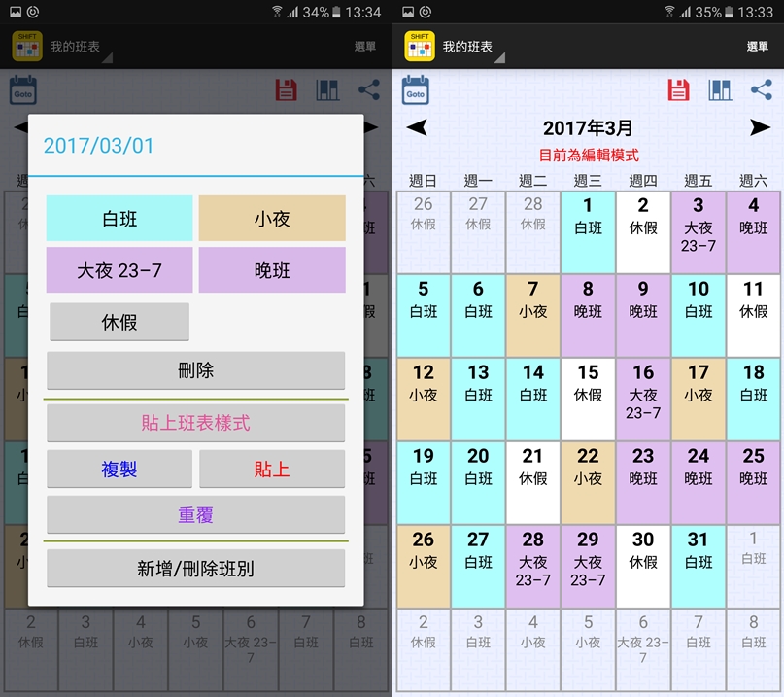Viewport: 784px width, 697px height.
Task: Select March 4 晚班 cell
Action: (753, 232)
